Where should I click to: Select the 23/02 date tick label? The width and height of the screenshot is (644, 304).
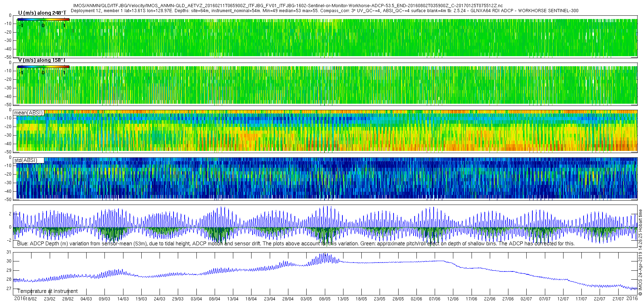point(49,299)
